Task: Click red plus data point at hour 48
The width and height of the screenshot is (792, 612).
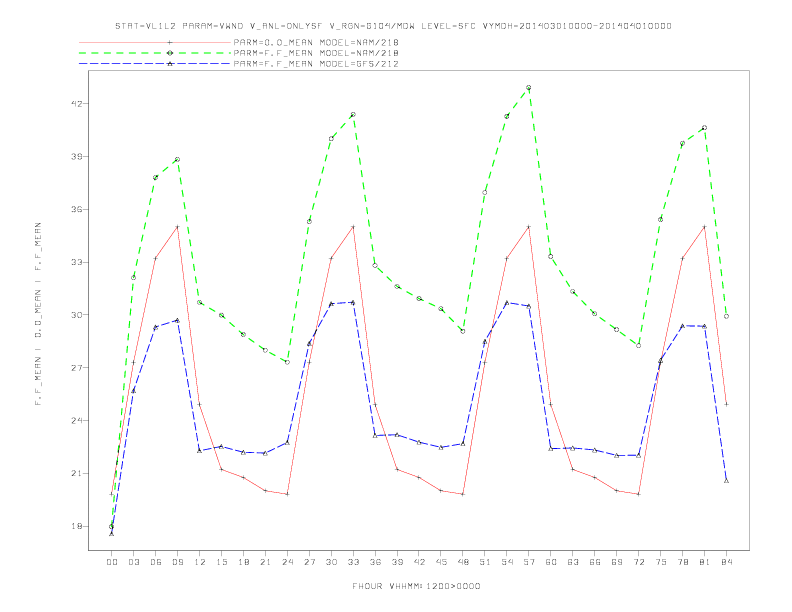Action: click(x=463, y=494)
